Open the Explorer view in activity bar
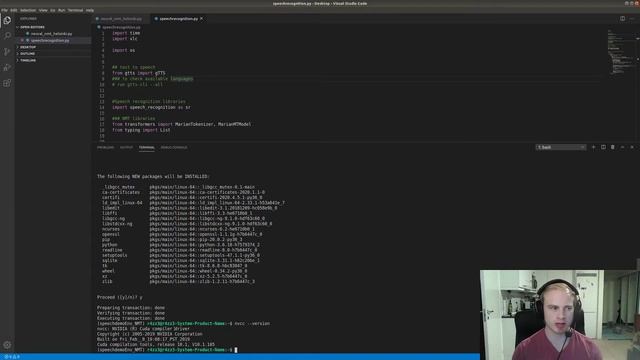 (7, 20)
